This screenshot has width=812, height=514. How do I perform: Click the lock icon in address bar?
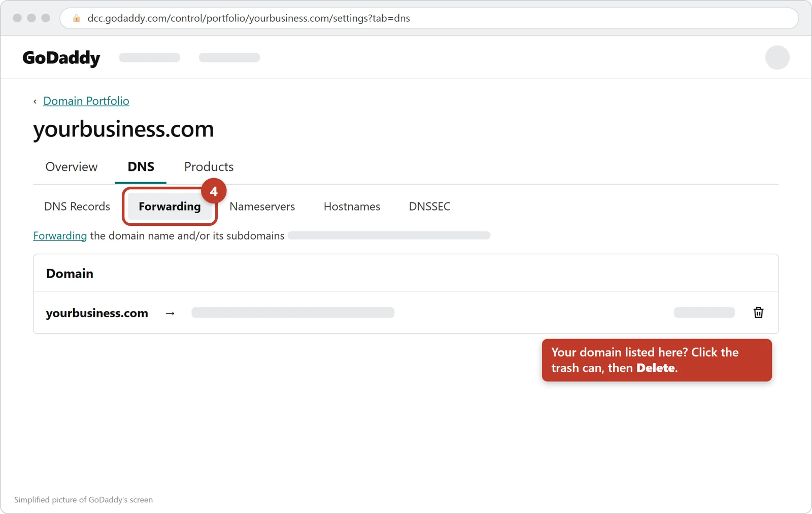(77, 18)
